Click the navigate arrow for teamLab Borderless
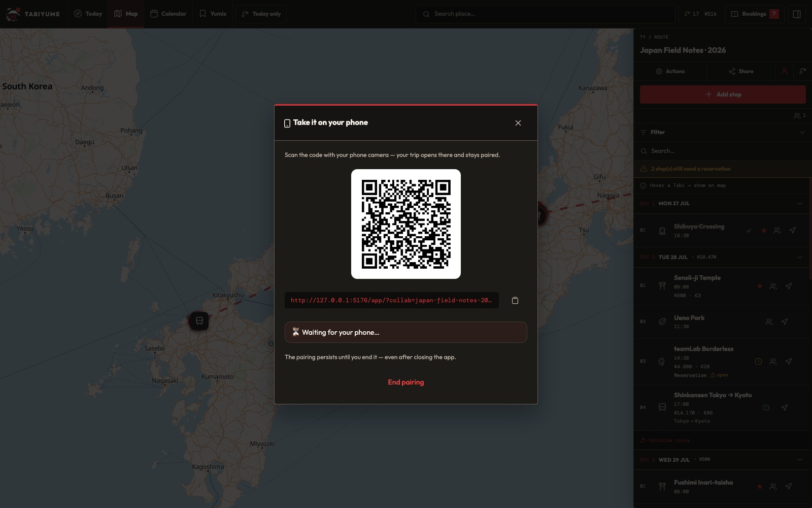The image size is (812, 508). click(789, 362)
